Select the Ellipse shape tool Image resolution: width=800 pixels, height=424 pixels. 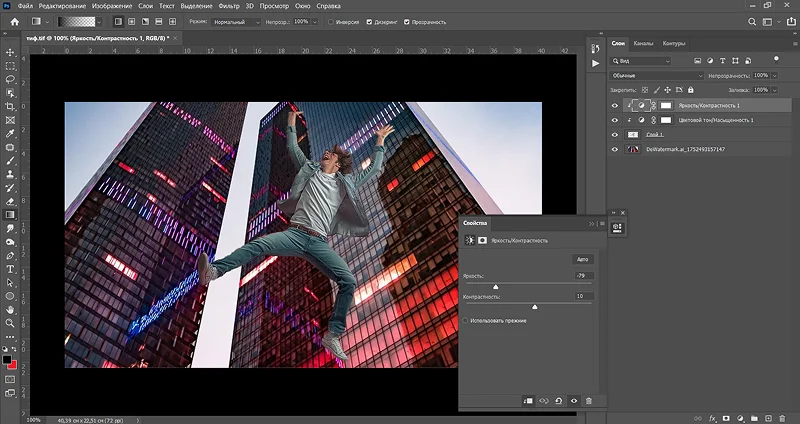[x=10, y=296]
